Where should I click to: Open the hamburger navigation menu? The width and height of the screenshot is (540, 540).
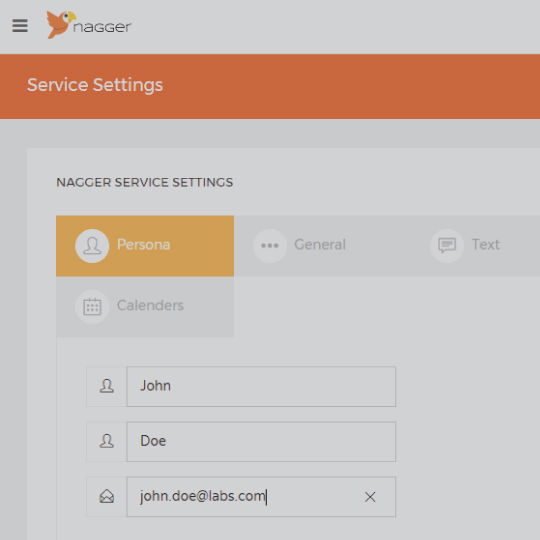[x=20, y=26]
